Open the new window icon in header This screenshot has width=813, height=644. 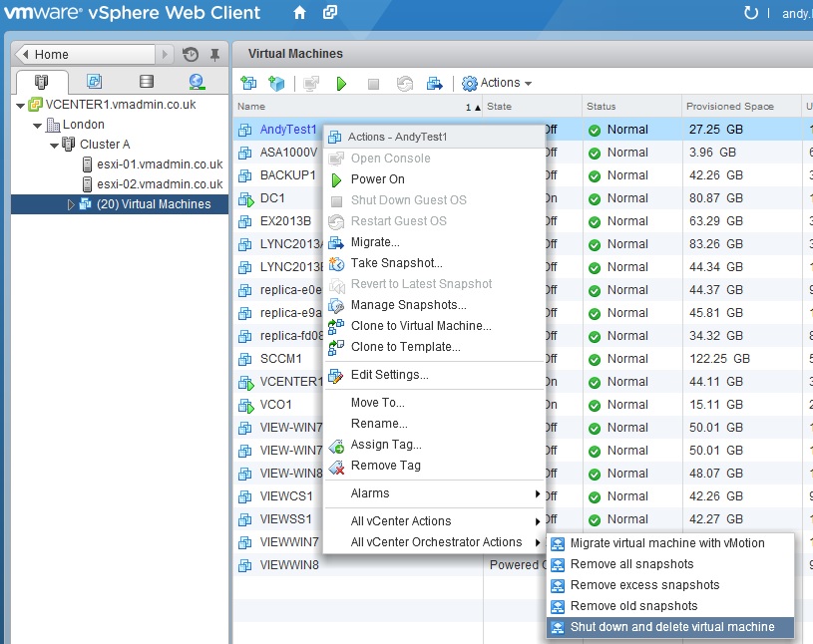click(x=330, y=12)
